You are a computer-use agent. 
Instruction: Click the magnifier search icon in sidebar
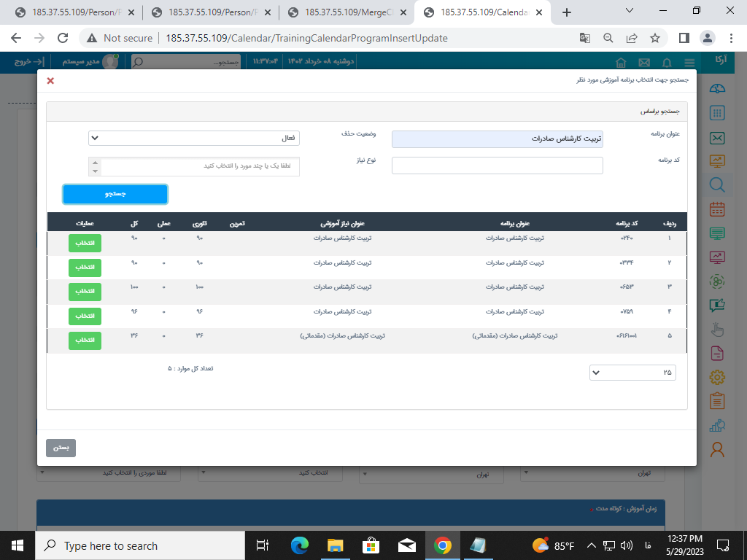tap(717, 184)
